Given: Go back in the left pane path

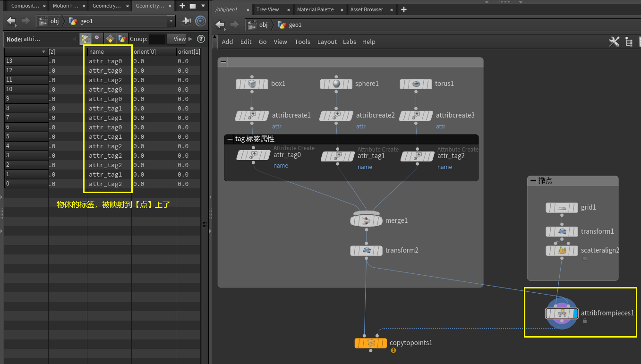Looking at the screenshot, I should (x=11, y=21).
